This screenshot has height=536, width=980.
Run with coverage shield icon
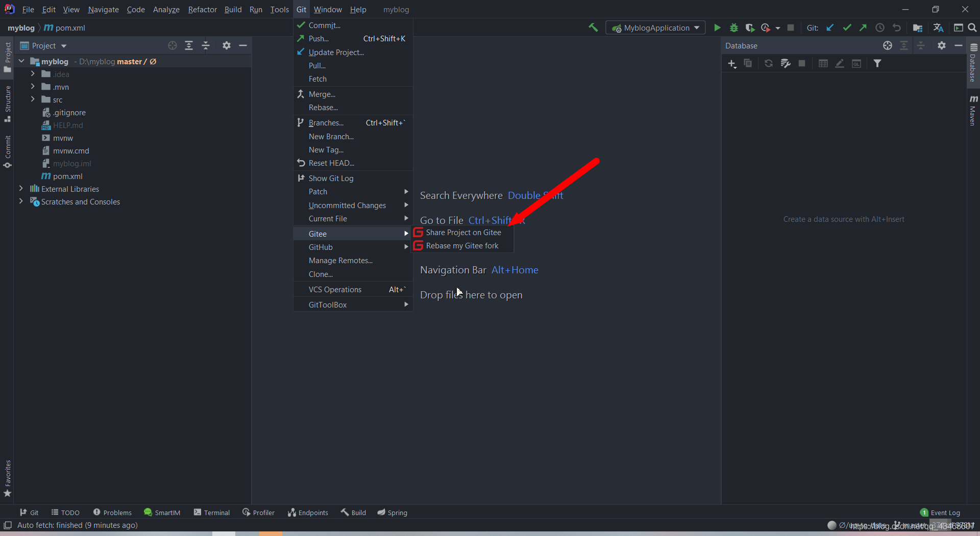tap(750, 28)
